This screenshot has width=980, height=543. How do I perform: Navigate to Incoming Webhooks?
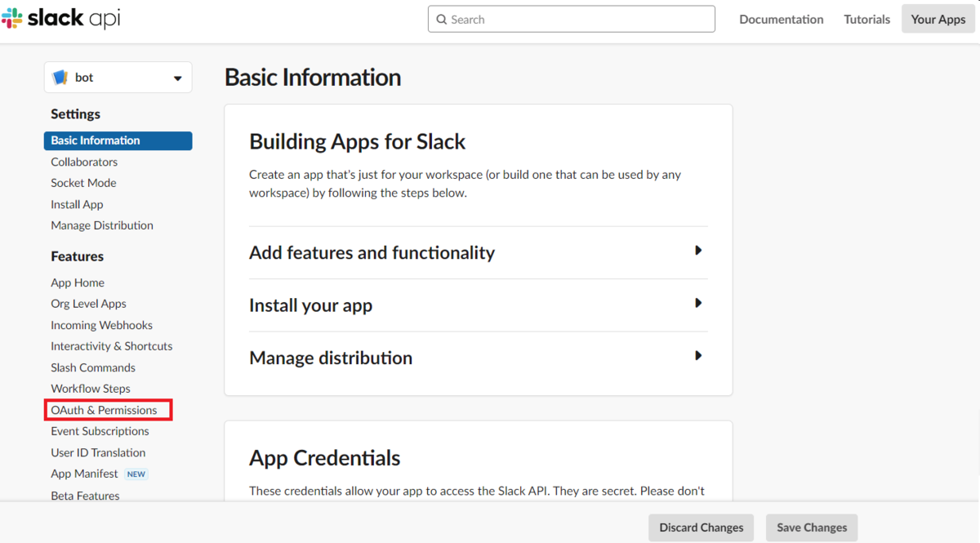[101, 325]
